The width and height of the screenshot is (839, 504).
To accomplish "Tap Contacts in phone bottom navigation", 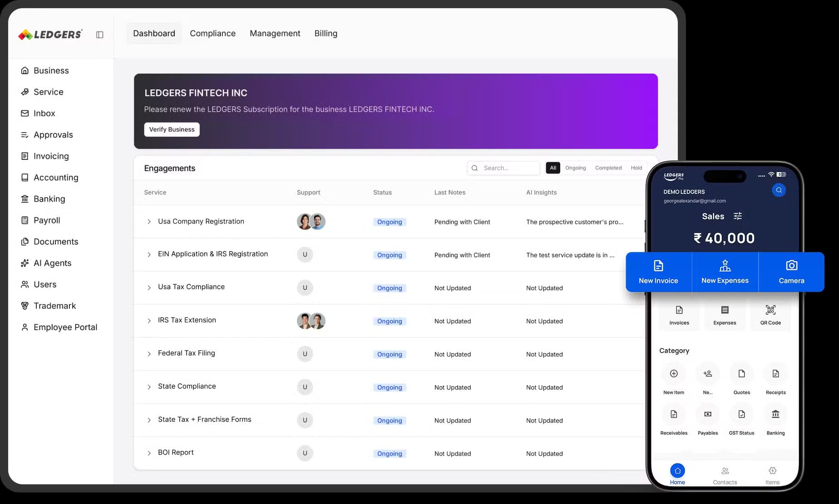I will pyautogui.click(x=725, y=475).
